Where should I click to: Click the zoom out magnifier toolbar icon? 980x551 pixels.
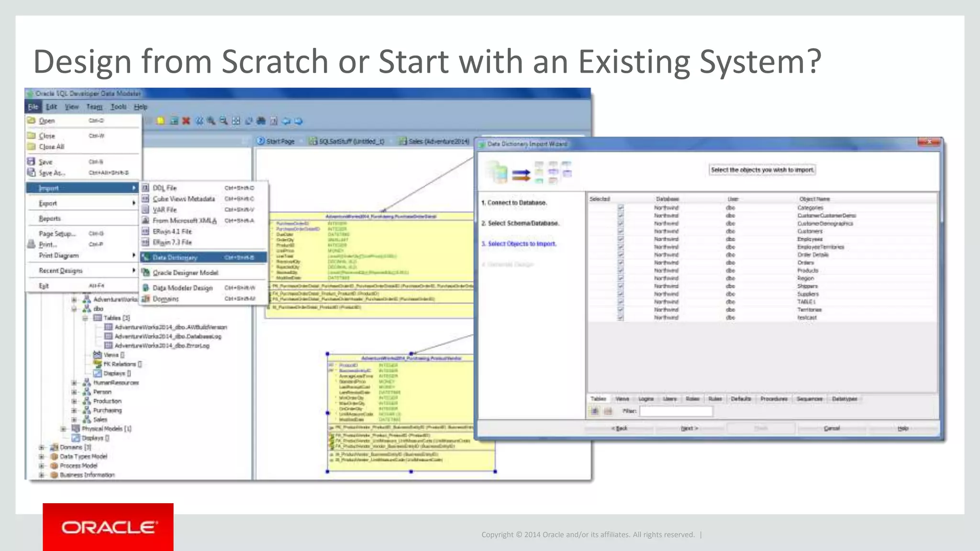223,121
